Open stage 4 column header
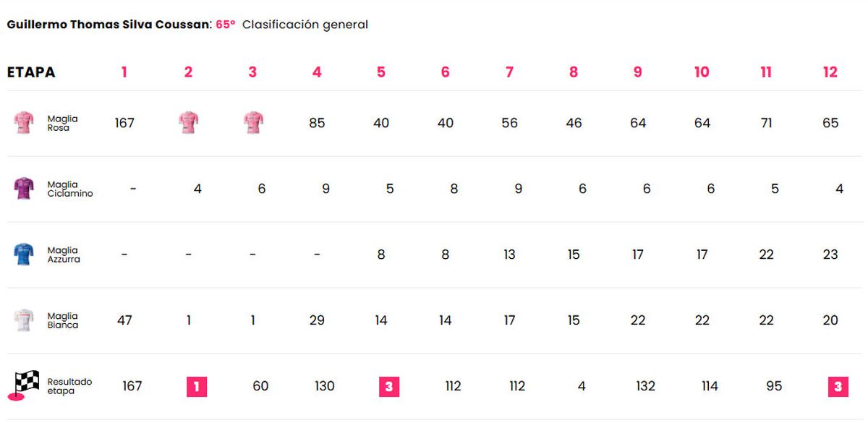868x423 pixels. 317,72
